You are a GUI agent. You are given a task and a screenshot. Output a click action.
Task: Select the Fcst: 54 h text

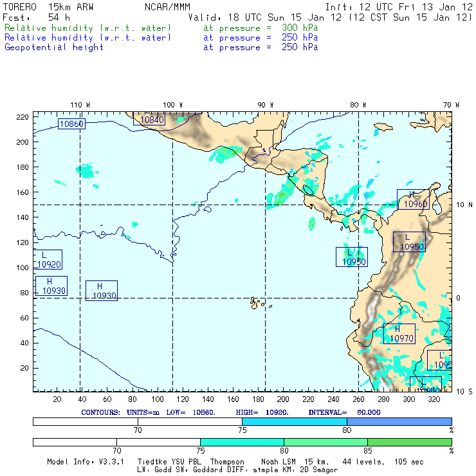pyautogui.click(x=37, y=17)
